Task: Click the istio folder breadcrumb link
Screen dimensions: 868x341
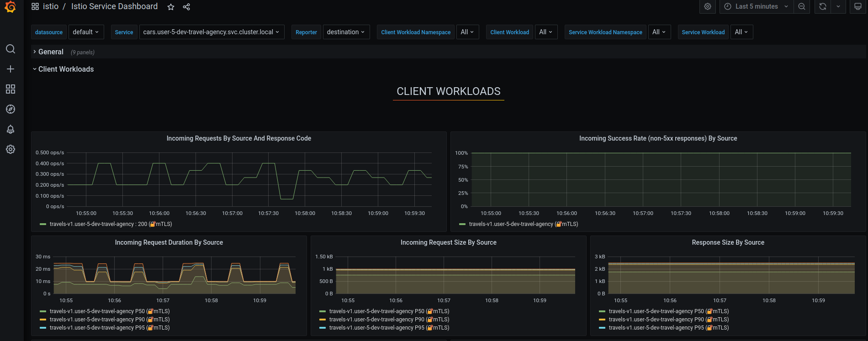Action: pos(51,6)
